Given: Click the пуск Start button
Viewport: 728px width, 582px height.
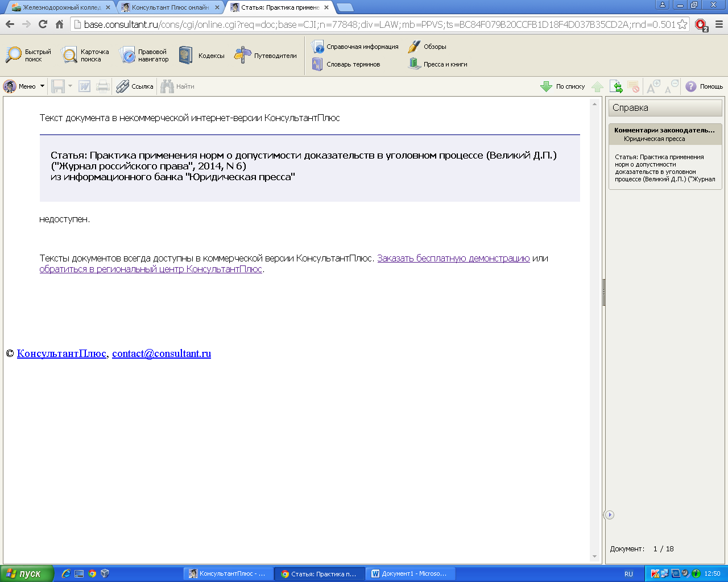Looking at the screenshot, I should click(x=27, y=573).
